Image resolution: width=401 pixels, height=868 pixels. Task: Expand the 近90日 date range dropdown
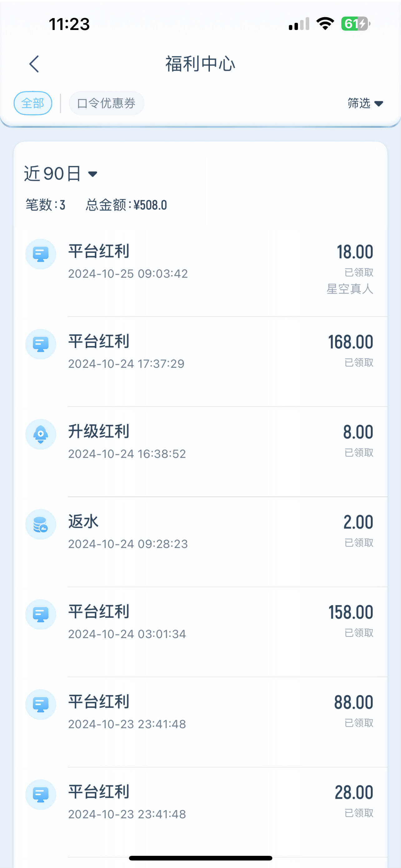pos(61,174)
